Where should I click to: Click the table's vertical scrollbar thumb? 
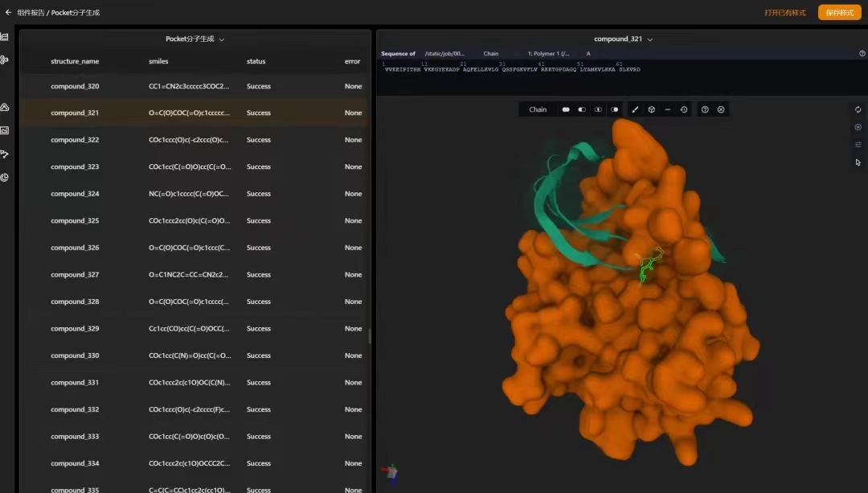coord(370,336)
